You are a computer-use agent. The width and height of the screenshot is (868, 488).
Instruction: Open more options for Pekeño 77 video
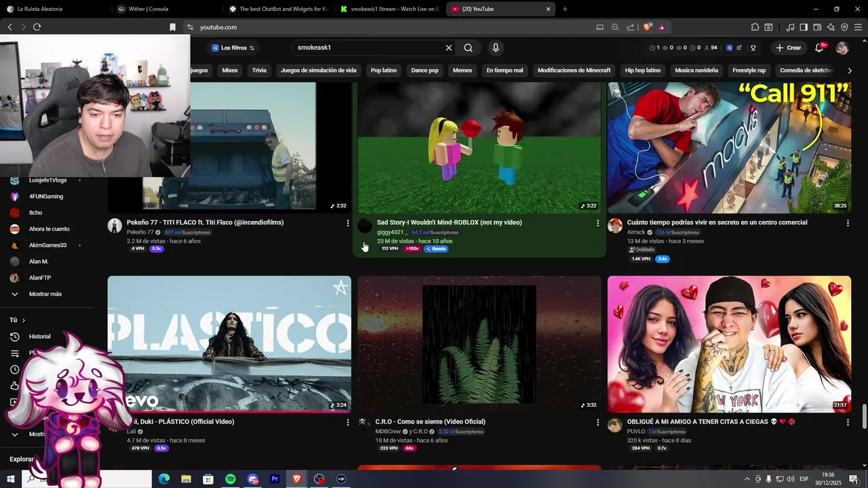click(x=348, y=223)
